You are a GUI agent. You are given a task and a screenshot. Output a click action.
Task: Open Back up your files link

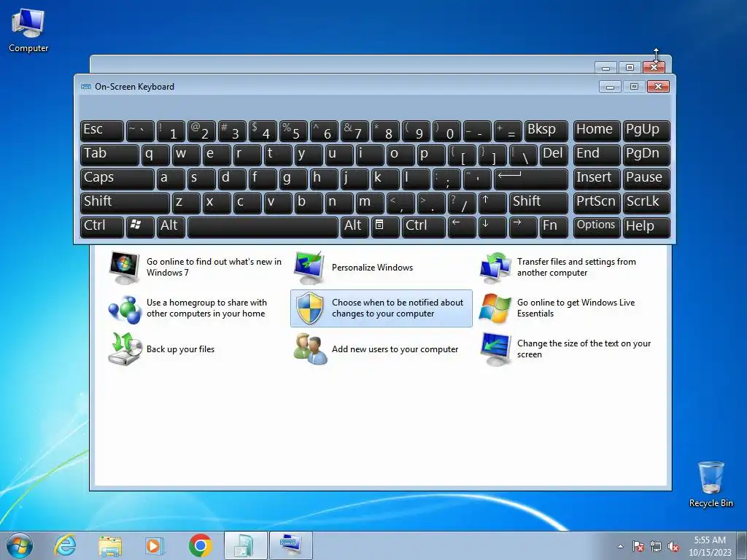coord(180,349)
